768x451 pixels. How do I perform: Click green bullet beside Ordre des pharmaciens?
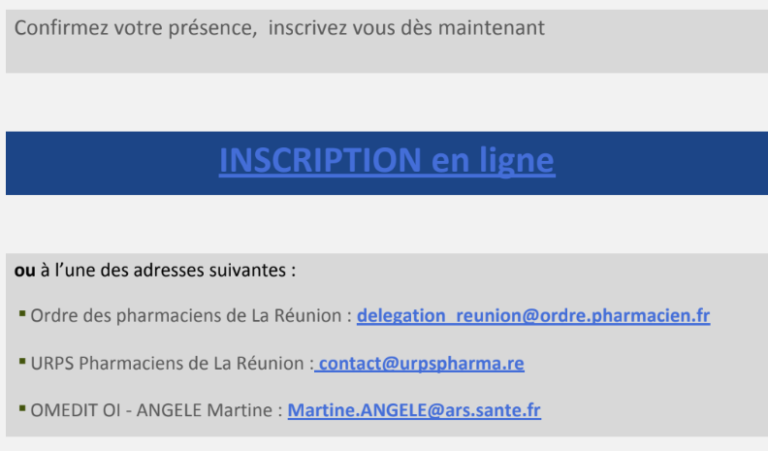coord(22,313)
